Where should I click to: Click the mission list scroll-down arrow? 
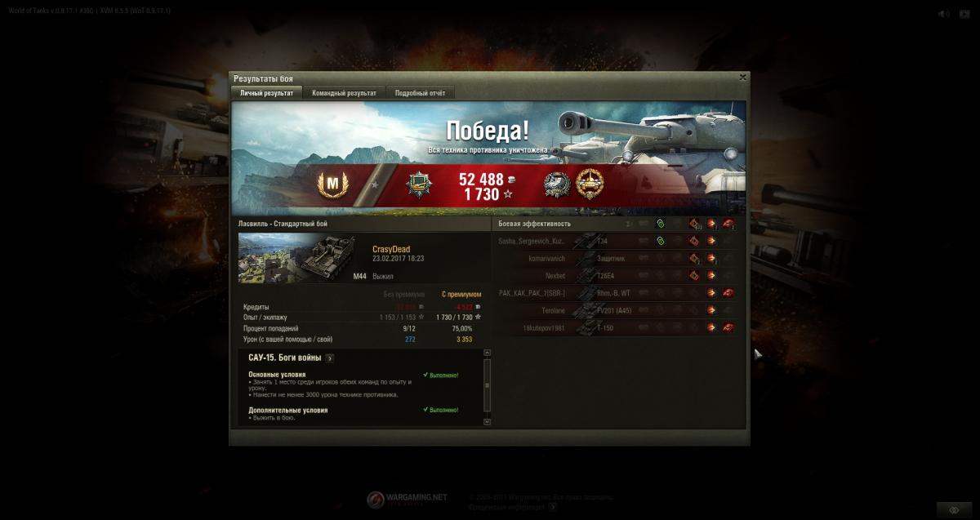coord(488,422)
